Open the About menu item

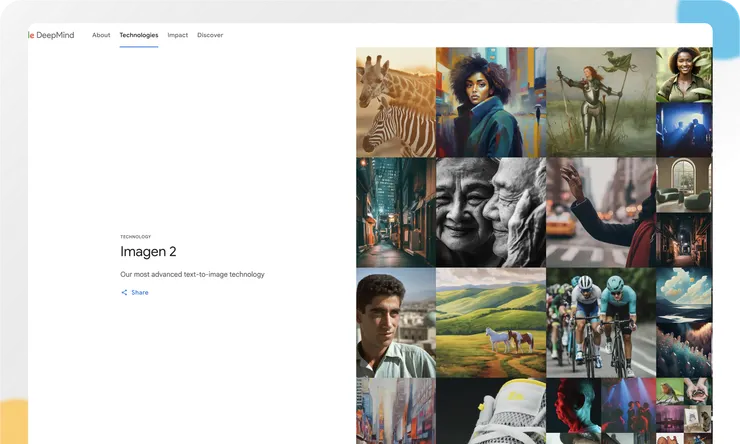(101, 35)
